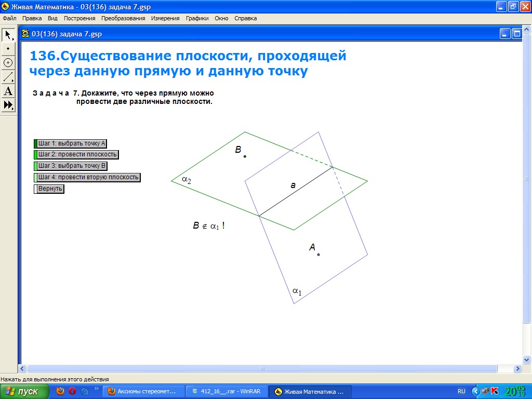
Task: Click the Kaspersky tray icon
Action: pyautogui.click(x=495, y=391)
